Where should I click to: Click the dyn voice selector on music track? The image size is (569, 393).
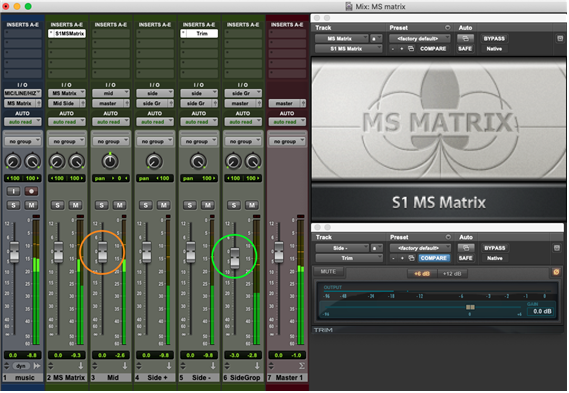pyautogui.click(x=22, y=366)
